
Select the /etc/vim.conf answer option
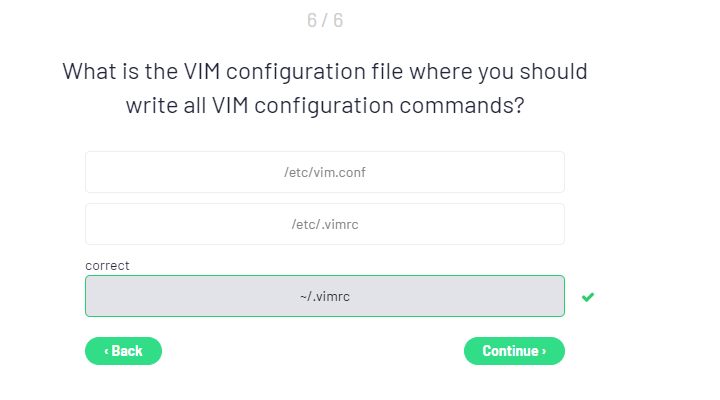pyautogui.click(x=324, y=172)
